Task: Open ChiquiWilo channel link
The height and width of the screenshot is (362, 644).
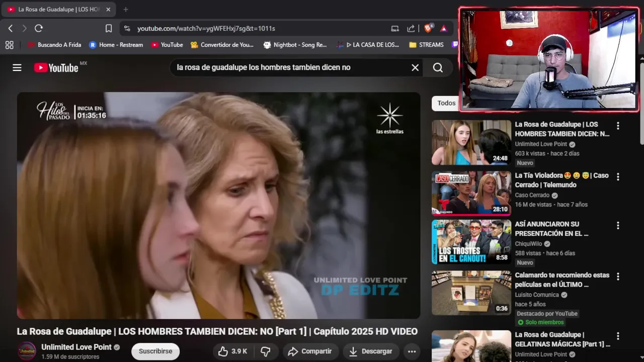Action: coord(529,244)
